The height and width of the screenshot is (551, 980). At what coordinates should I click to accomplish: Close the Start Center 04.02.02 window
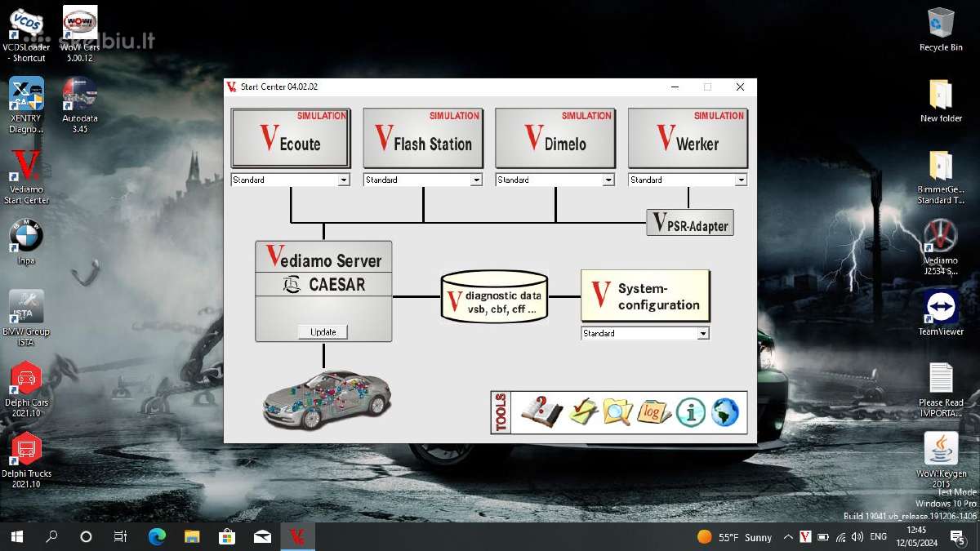tap(740, 87)
